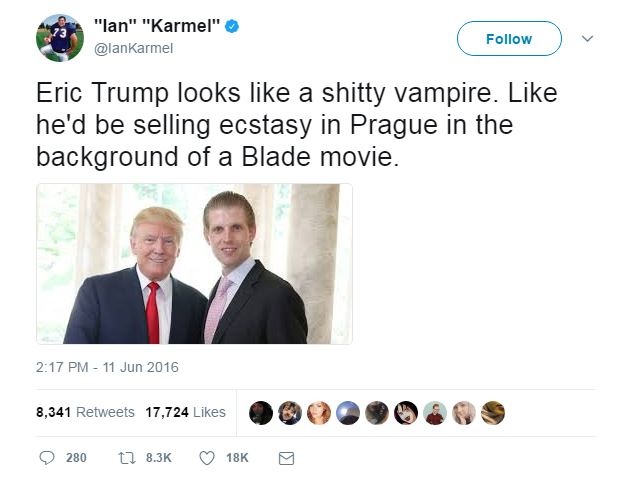Click the Follow button
The height and width of the screenshot is (479, 626).
tap(509, 39)
